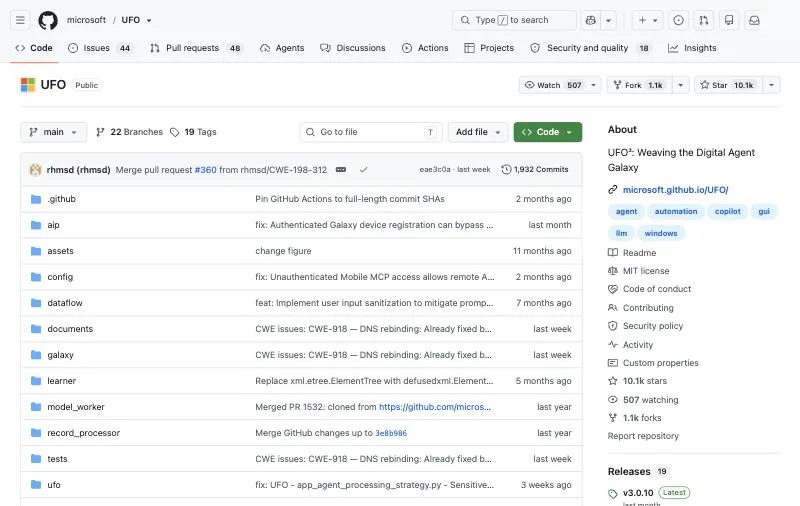This screenshot has height=506, width=800.
Task: Open the dataflow folder
Action: (x=65, y=303)
